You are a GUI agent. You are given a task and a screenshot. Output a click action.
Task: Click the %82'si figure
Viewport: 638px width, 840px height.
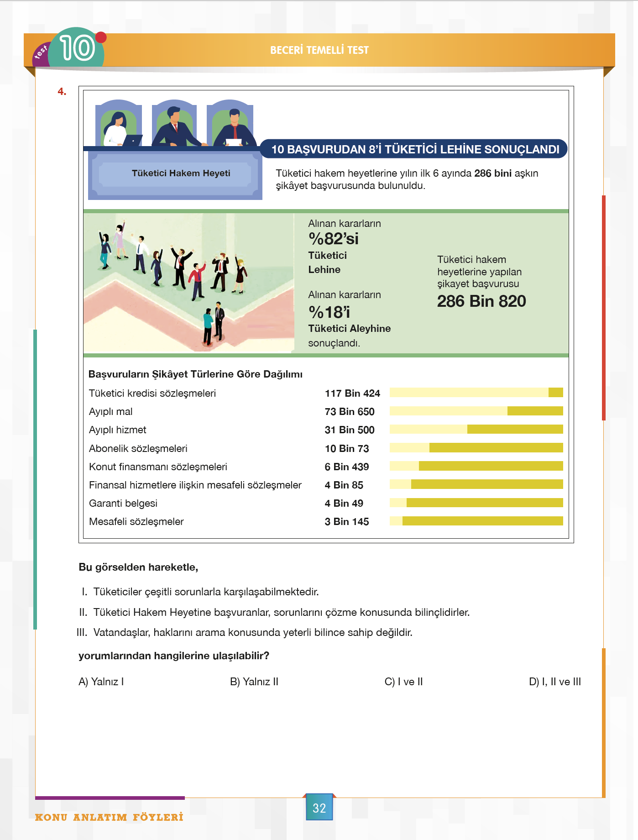(x=334, y=239)
